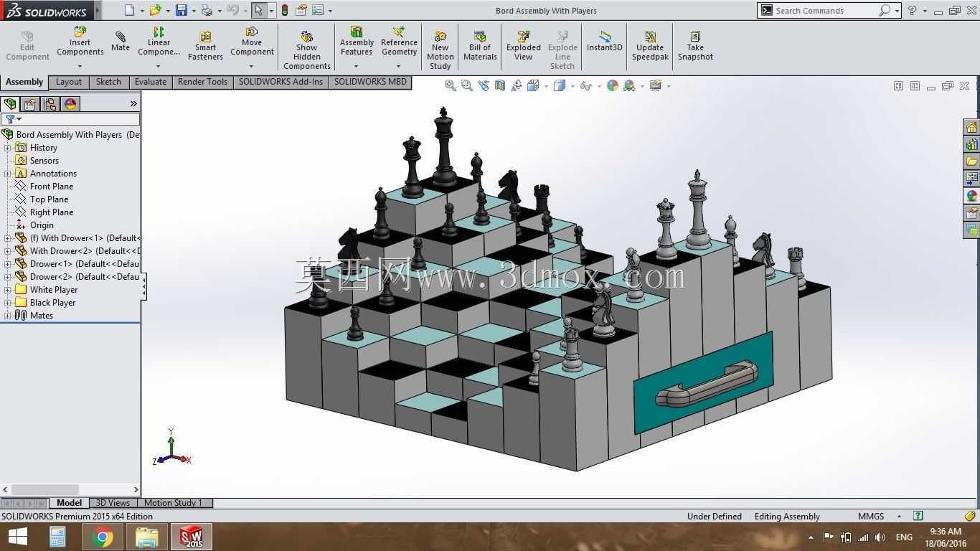Open Chrome from the taskbar
The image size is (980, 551).
pyautogui.click(x=102, y=537)
